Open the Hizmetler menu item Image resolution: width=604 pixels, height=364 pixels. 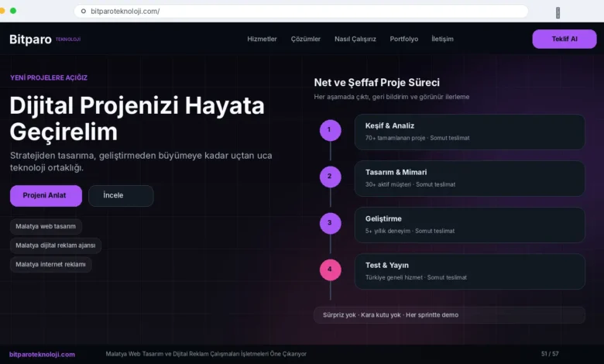point(262,39)
